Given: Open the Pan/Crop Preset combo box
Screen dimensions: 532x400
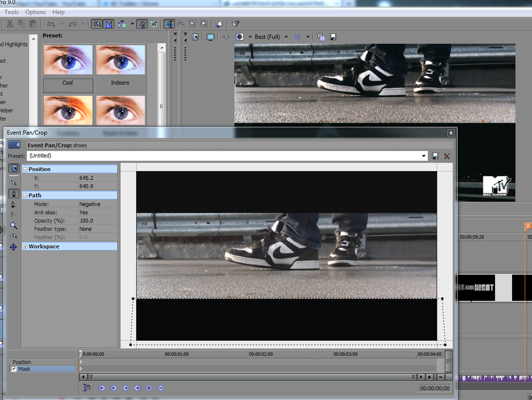Looking at the screenshot, I should 227,156.
